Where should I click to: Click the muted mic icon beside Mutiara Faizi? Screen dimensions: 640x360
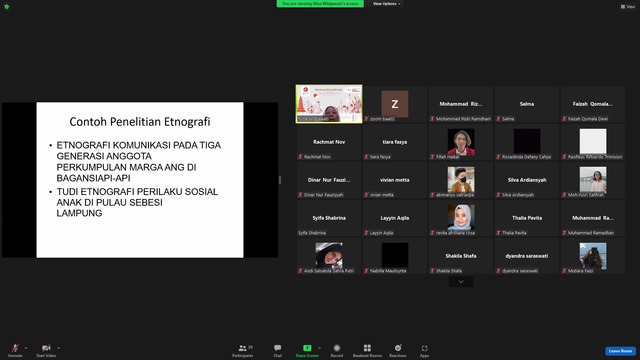pos(564,271)
